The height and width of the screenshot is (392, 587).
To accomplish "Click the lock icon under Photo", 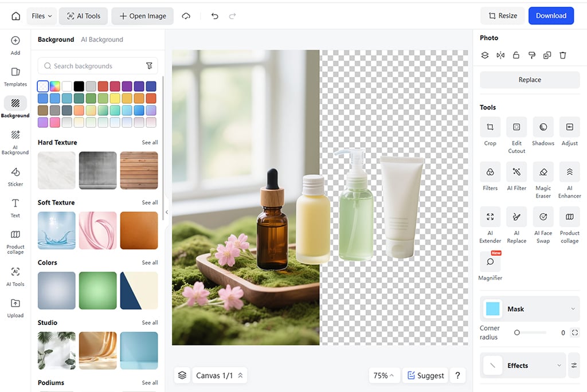I will tap(516, 56).
